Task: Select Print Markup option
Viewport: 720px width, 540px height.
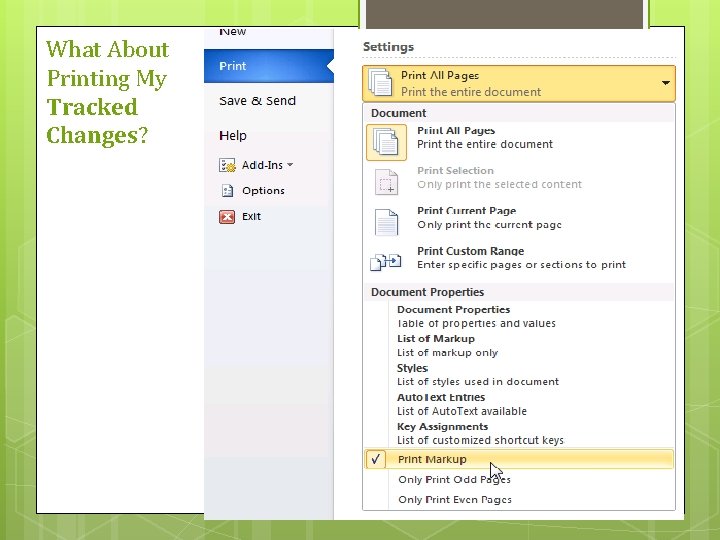Action: click(519, 459)
